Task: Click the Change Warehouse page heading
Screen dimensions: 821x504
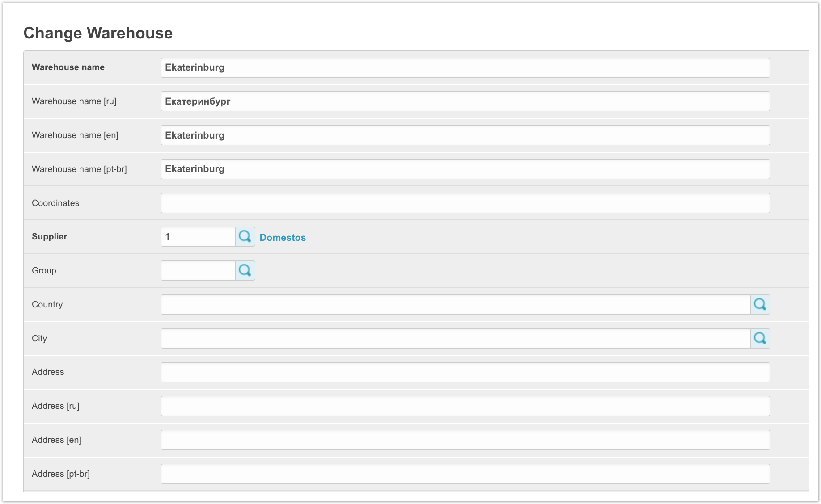Action: click(x=98, y=33)
